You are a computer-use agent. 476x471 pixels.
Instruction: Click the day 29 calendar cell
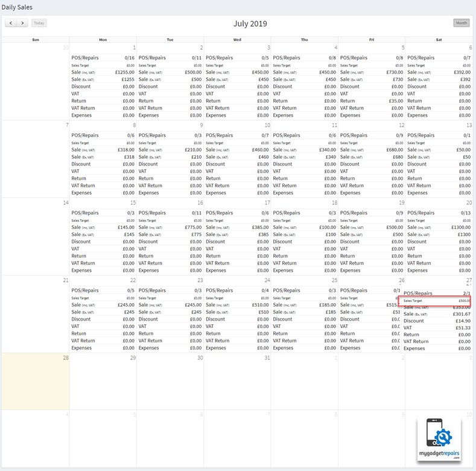point(103,382)
